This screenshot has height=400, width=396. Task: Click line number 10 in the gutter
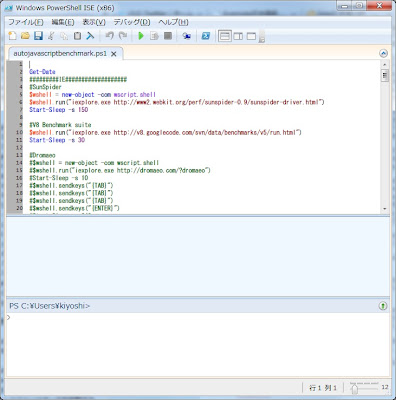[x=19, y=132]
